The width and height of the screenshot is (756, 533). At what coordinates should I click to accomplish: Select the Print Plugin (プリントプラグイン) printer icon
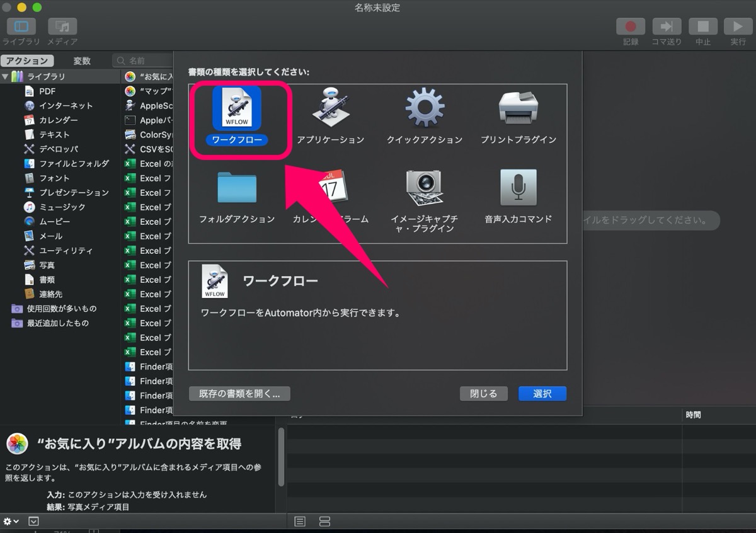coord(518,108)
